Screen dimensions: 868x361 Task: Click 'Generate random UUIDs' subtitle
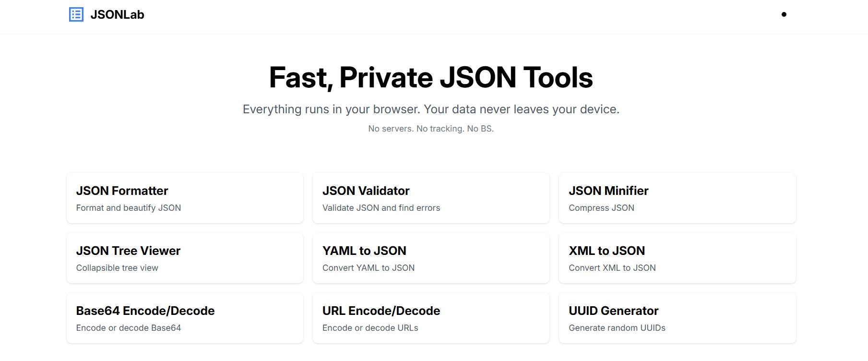617,328
